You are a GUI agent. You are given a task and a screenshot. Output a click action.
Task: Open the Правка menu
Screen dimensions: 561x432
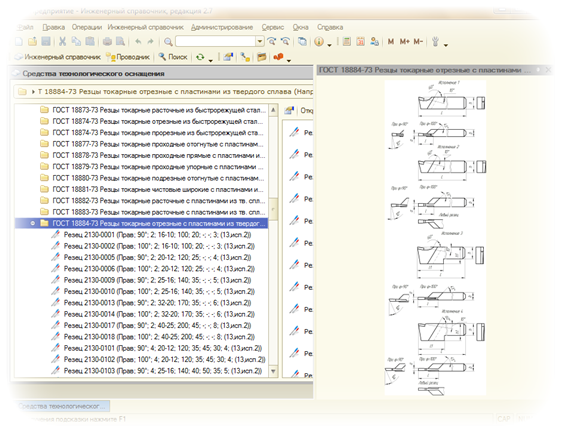(x=54, y=27)
